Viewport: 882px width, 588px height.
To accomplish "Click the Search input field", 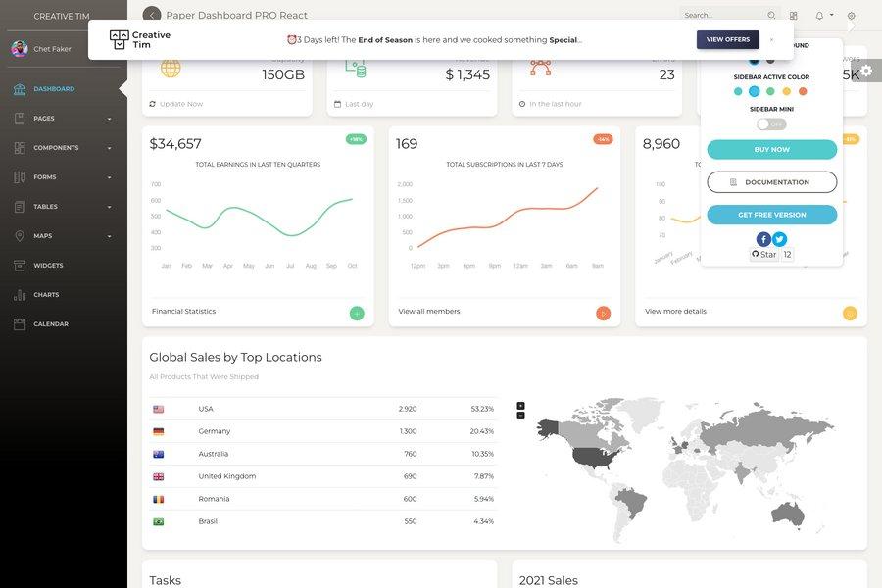I will pos(722,16).
